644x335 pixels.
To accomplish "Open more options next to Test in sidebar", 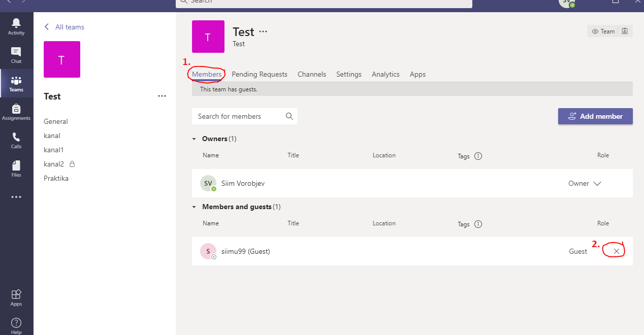I will coord(162,96).
